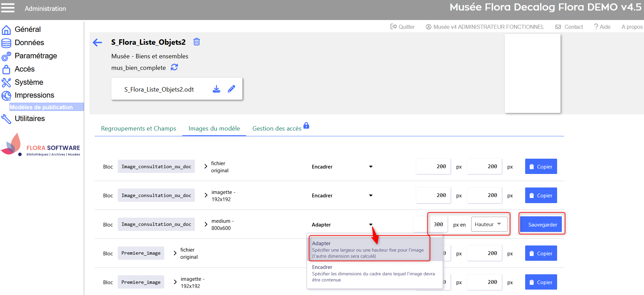The width and height of the screenshot is (644, 295).
Task: Select Encadrer option in dropdown list
Action: [373, 273]
